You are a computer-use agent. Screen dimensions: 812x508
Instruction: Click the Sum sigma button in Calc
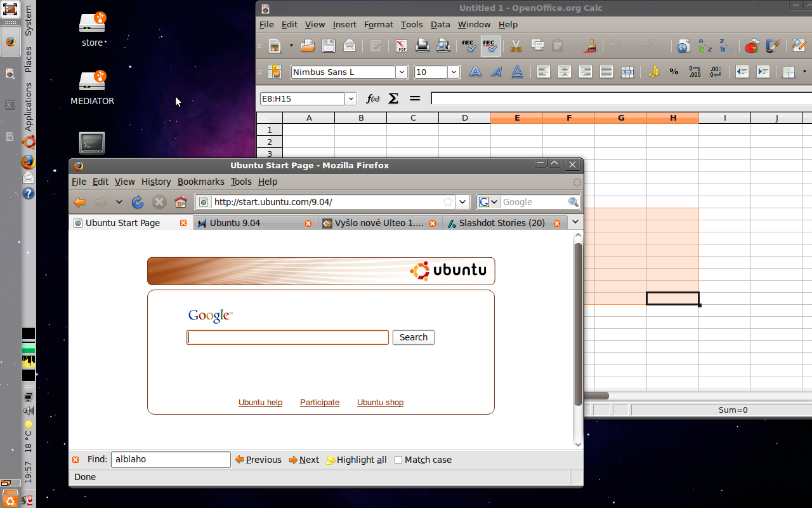point(393,98)
